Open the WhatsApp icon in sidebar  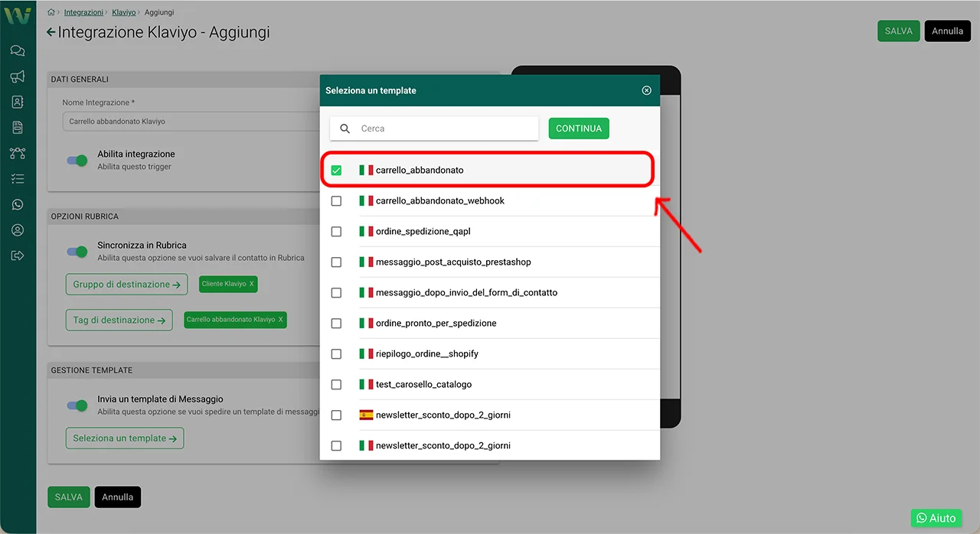point(18,204)
